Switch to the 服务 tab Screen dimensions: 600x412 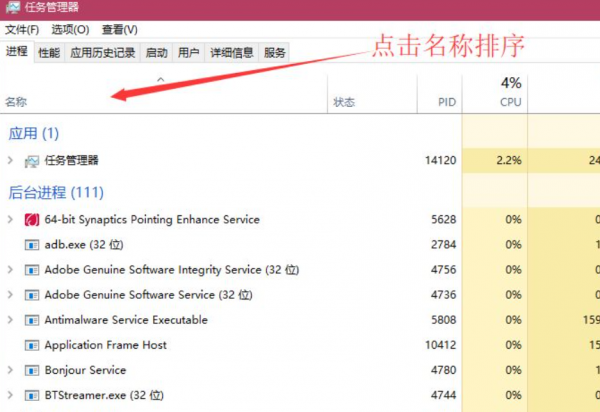(x=274, y=52)
